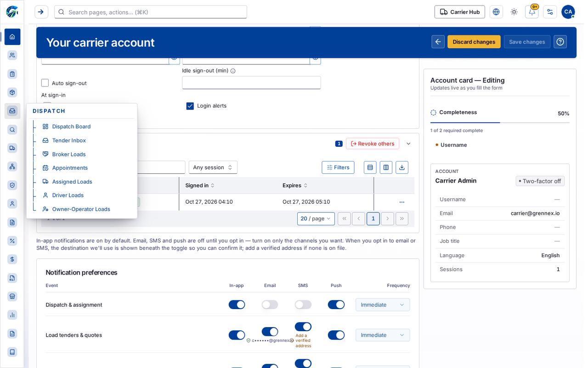The height and width of the screenshot is (368, 588).
Task: Open the notifications bell icon
Action: point(531,12)
